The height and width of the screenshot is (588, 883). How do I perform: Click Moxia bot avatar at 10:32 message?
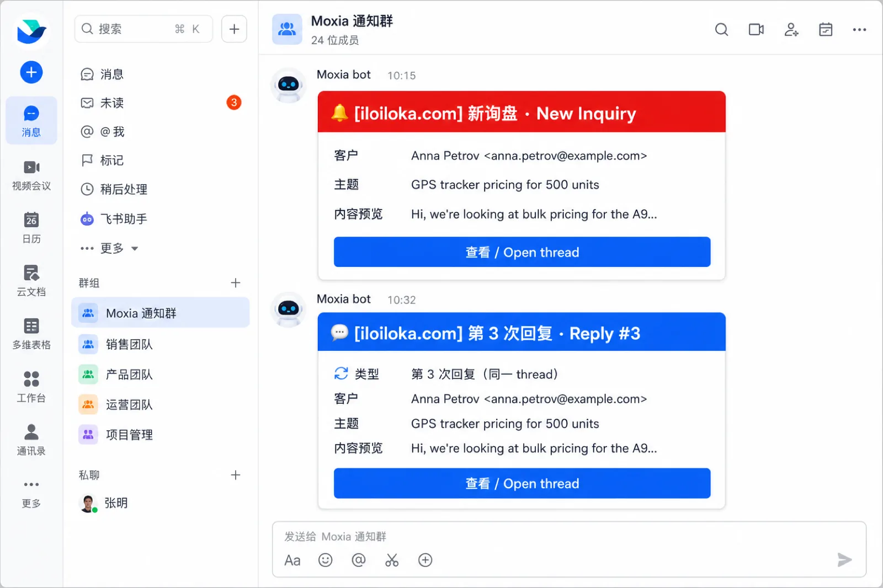(x=289, y=309)
